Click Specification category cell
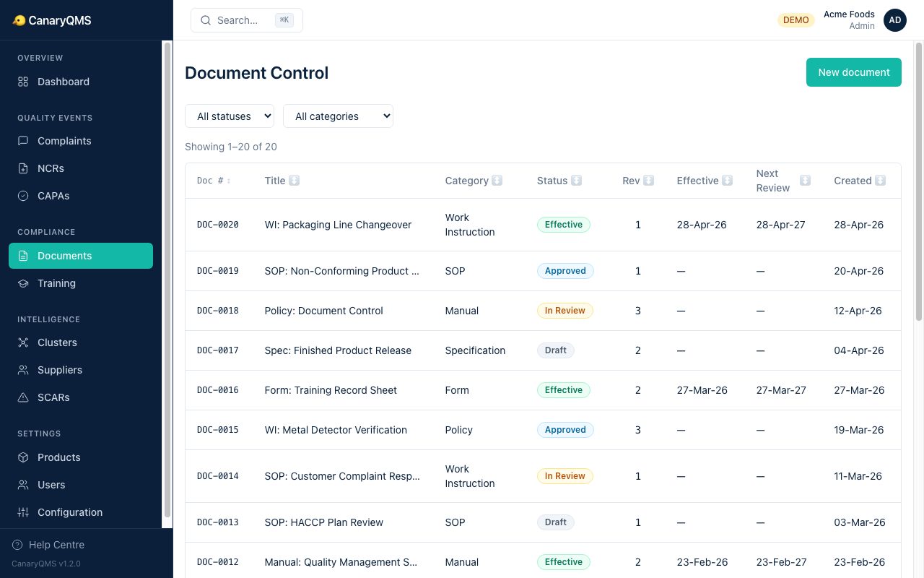This screenshot has height=578, width=924. click(475, 350)
